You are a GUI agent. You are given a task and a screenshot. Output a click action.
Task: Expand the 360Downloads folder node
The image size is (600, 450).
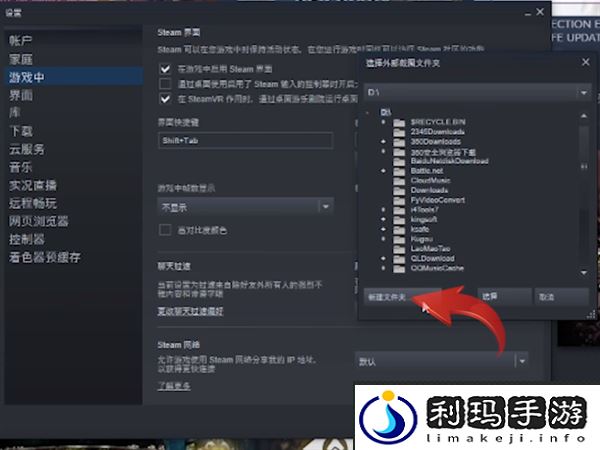383,142
